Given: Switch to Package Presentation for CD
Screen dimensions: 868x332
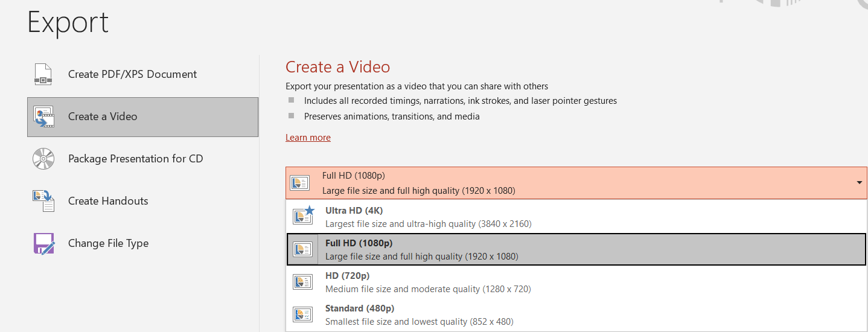Looking at the screenshot, I should 135,159.
